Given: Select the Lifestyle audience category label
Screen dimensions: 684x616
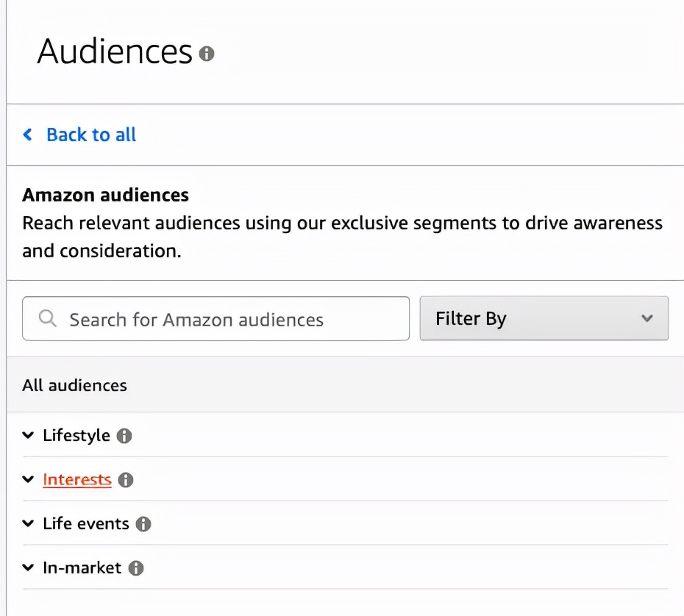Looking at the screenshot, I should [x=76, y=435].
